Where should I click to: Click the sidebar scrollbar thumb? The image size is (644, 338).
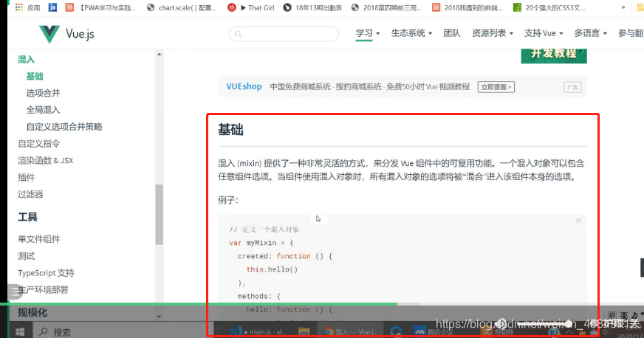[159, 215]
